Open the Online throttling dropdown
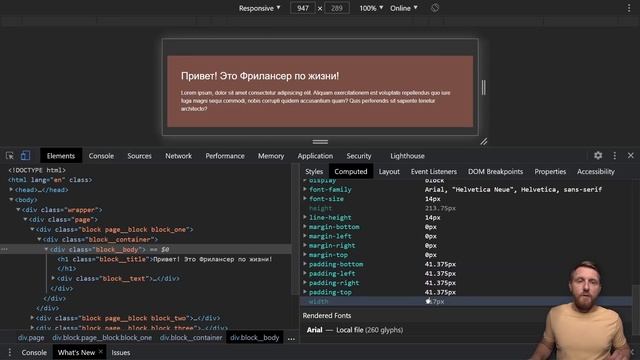This screenshot has height=360, width=640. click(404, 8)
